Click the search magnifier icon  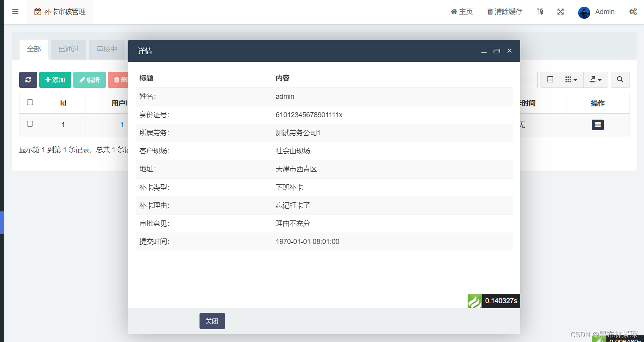pyautogui.click(x=620, y=80)
